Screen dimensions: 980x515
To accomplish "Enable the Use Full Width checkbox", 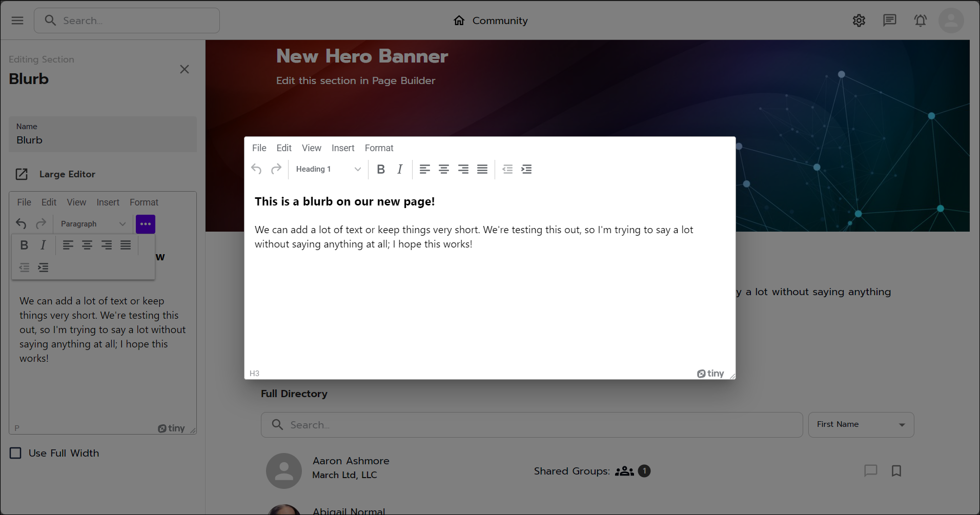I will [x=15, y=453].
